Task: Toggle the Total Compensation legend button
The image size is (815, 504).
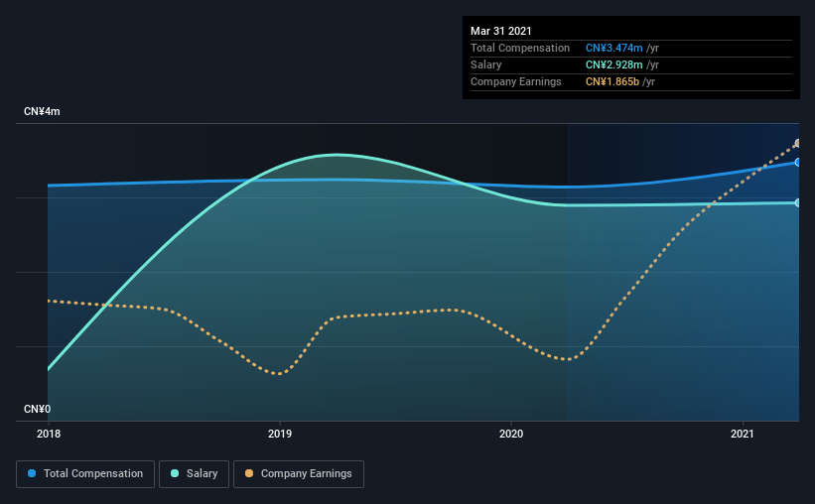Action: click(85, 474)
